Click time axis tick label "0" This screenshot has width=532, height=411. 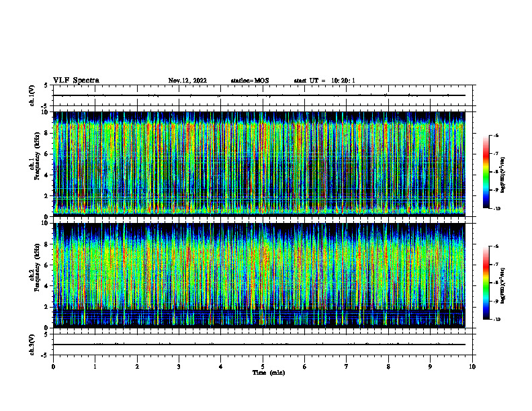point(53,367)
